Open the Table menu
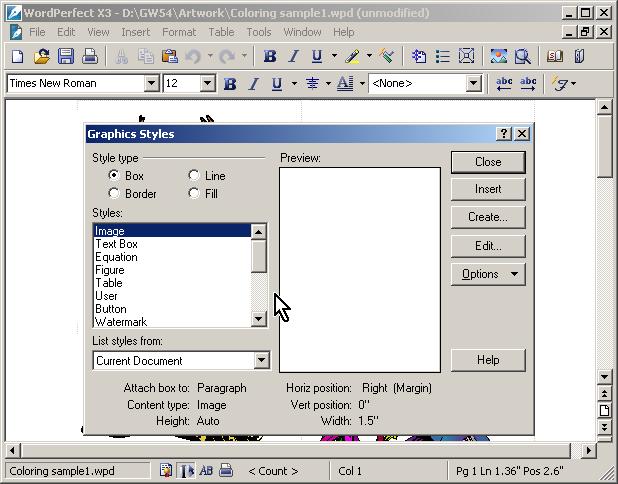 [x=221, y=32]
